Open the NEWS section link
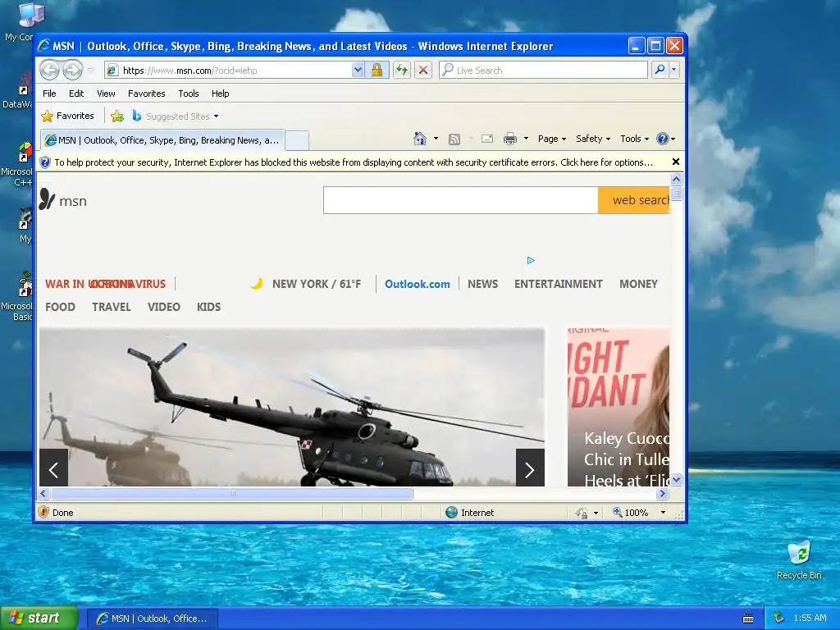The height and width of the screenshot is (630, 840). click(x=482, y=284)
